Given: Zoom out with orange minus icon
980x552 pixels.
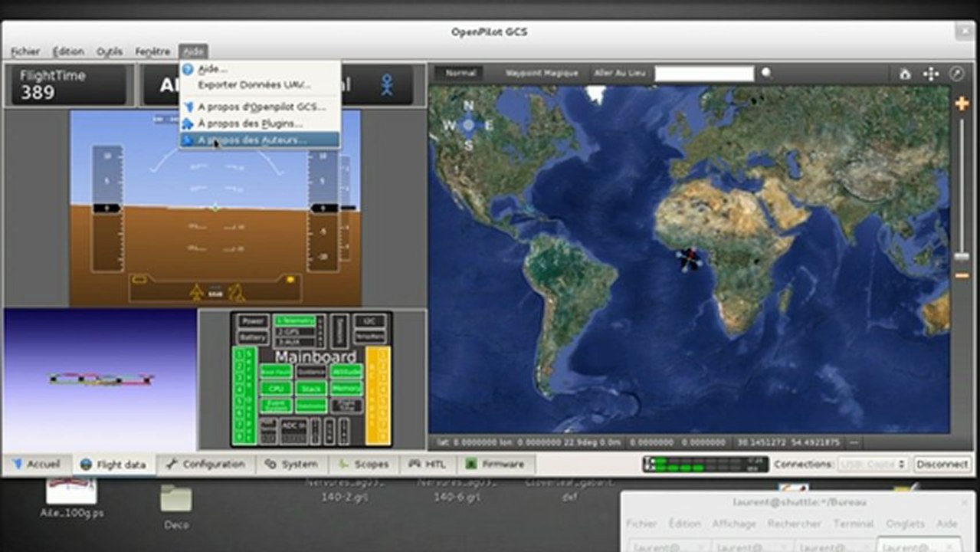Looking at the screenshot, I should pyautogui.click(x=962, y=275).
